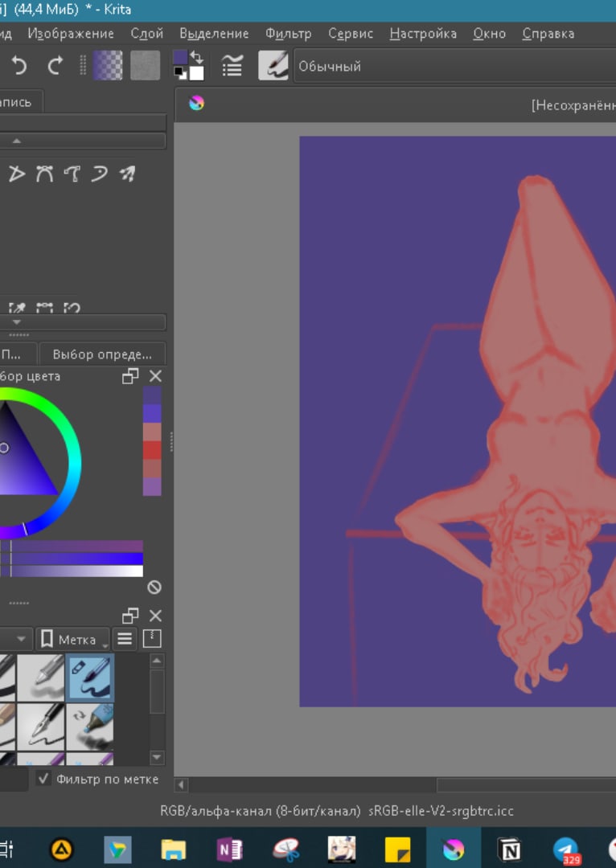Viewport: 616px width, 868px height.
Task: Open brush preset storage resources icon
Action: coord(152,640)
